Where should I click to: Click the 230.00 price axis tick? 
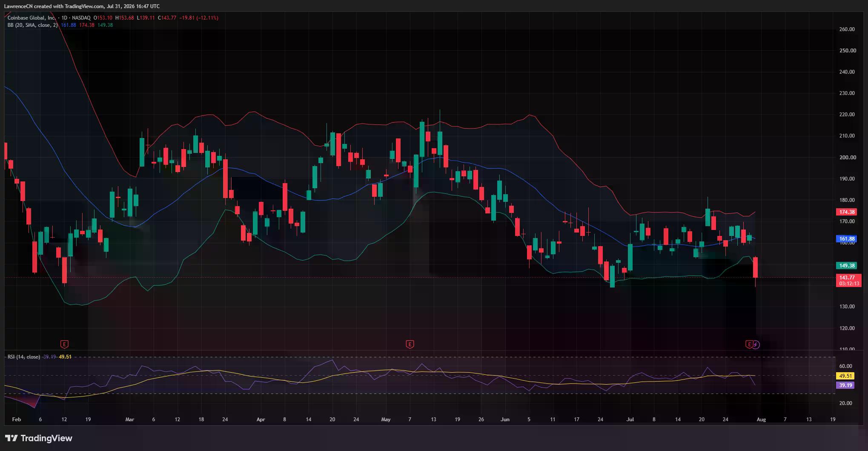pos(847,93)
